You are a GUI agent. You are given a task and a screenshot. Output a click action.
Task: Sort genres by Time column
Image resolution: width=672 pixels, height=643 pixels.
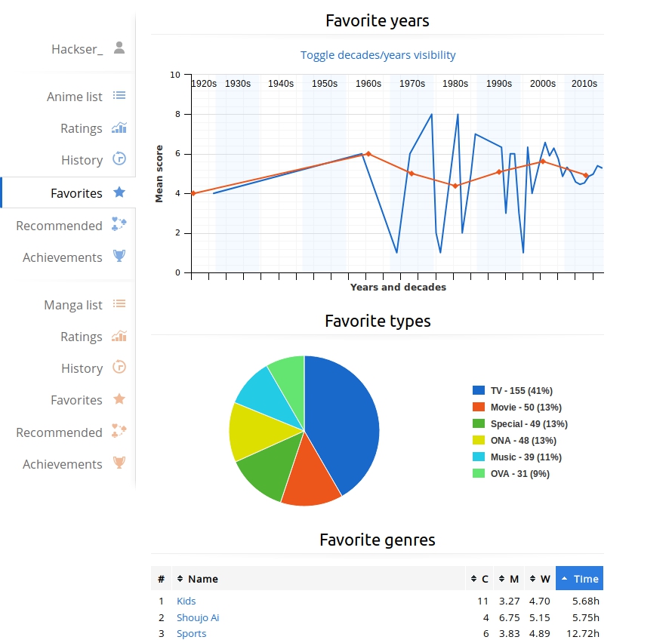[579, 579]
